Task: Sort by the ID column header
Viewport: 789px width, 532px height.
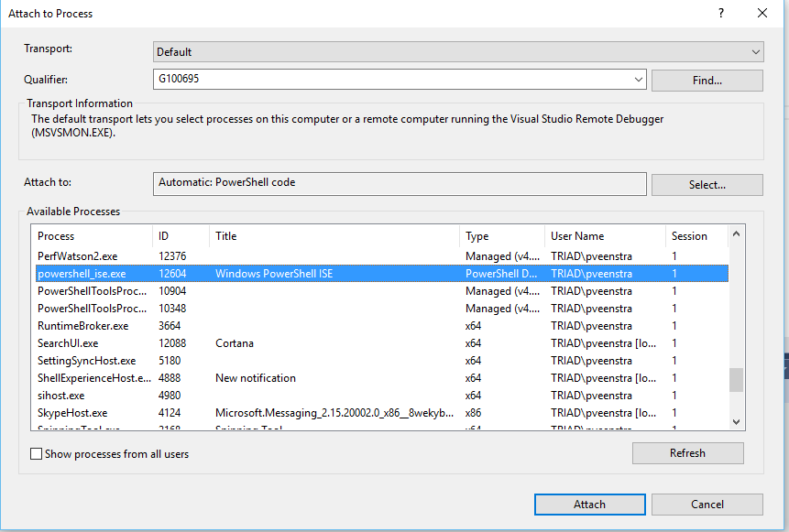Action: 181,236
